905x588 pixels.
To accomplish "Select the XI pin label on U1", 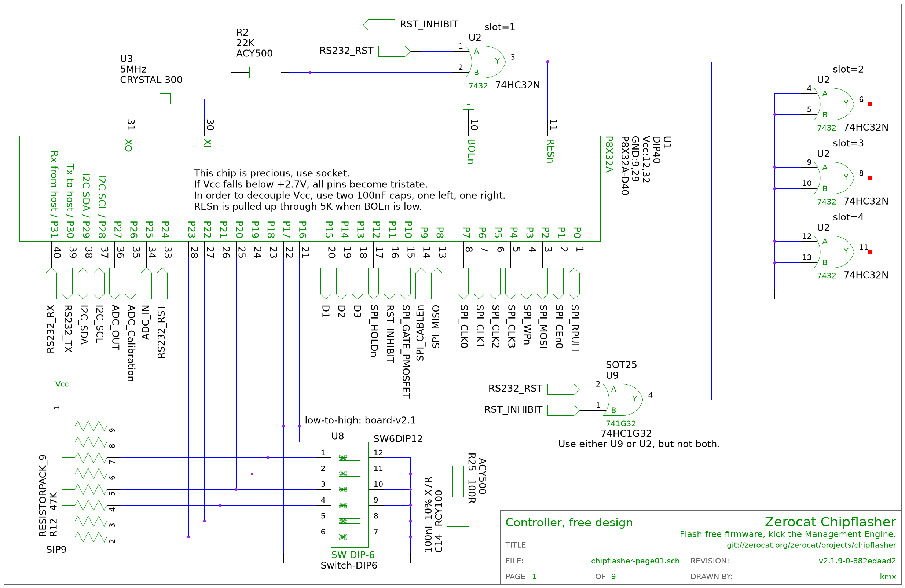I will [208, 143].
